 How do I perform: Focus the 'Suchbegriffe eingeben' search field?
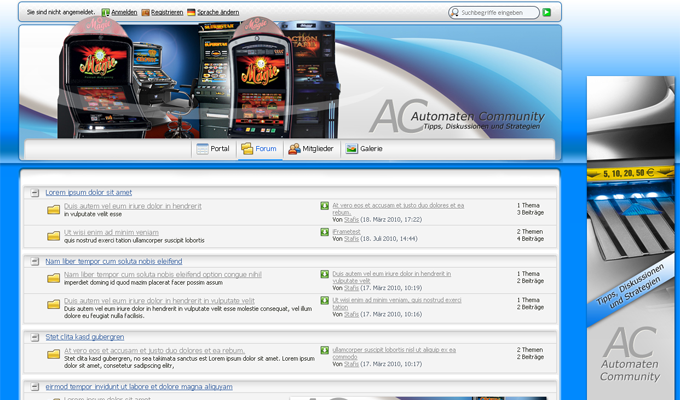pyautogui.click(x=494, y=13)
